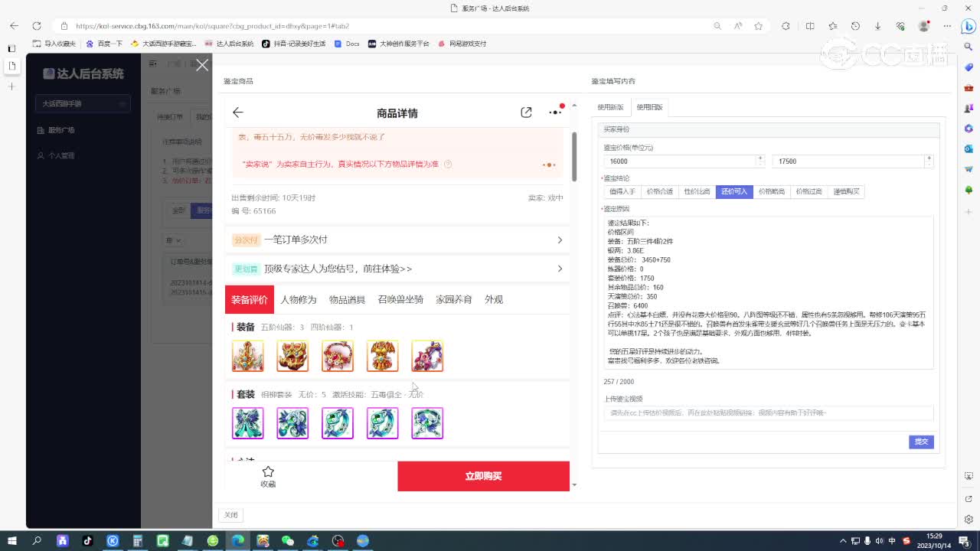The height and width of the screenshot is (551, 980).
Task: Open browser history clock icon
Action: [x=855, y=25]
